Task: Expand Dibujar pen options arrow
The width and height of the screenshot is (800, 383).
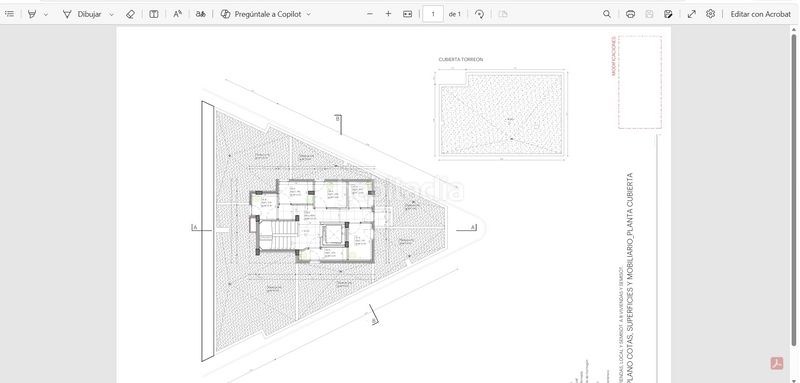Action: pos(112,14)
